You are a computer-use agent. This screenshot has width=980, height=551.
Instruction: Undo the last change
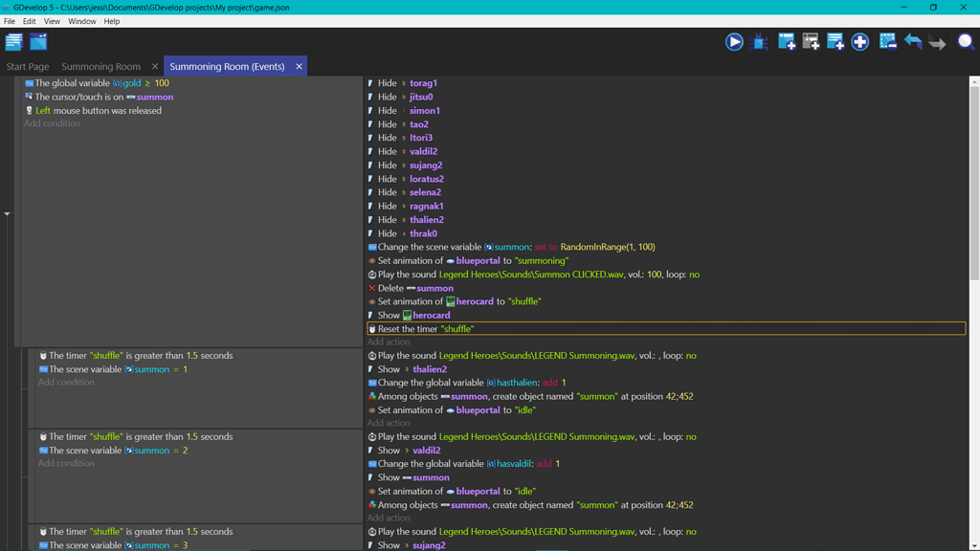[913, 41]
